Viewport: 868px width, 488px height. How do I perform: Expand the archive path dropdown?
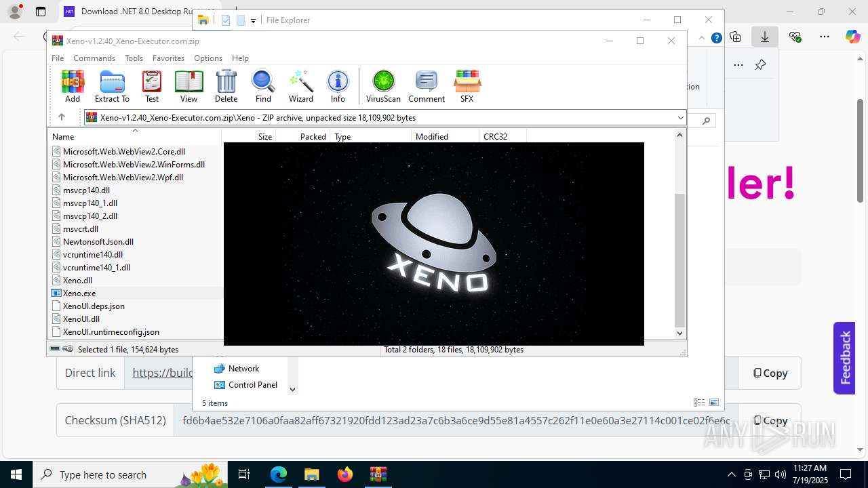(680, 118)
